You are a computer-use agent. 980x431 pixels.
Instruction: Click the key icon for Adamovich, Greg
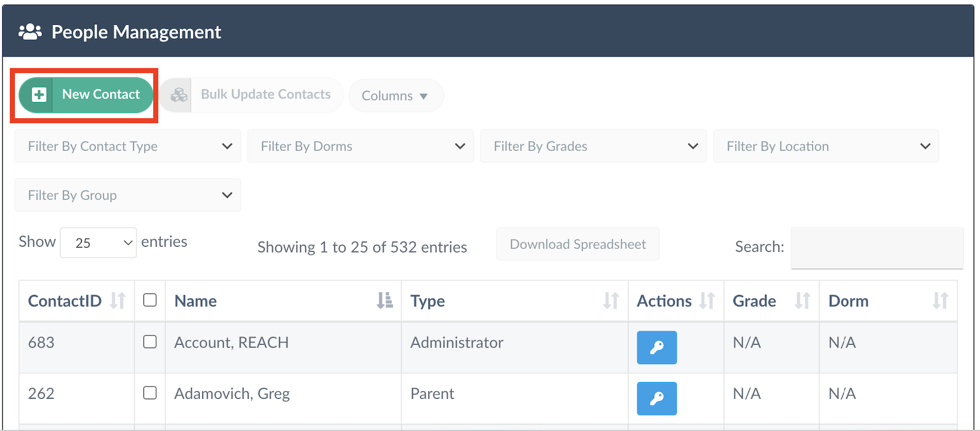pyautogui.click(x=656, y=399)
